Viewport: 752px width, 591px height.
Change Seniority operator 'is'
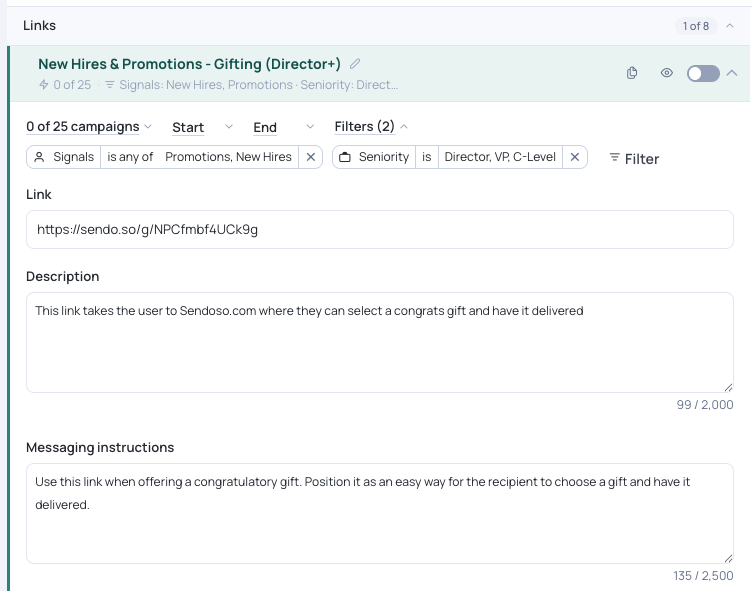[x=426, y=157]
